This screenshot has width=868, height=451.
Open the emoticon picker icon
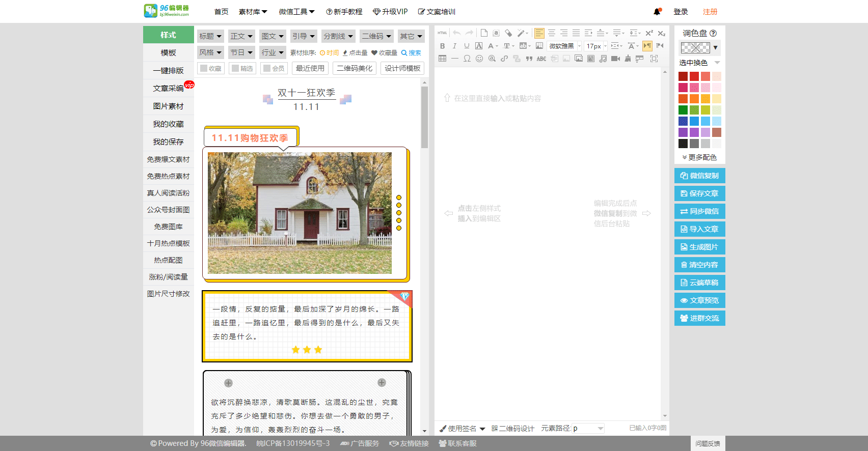pyautogui.click(x=479, y=59)
